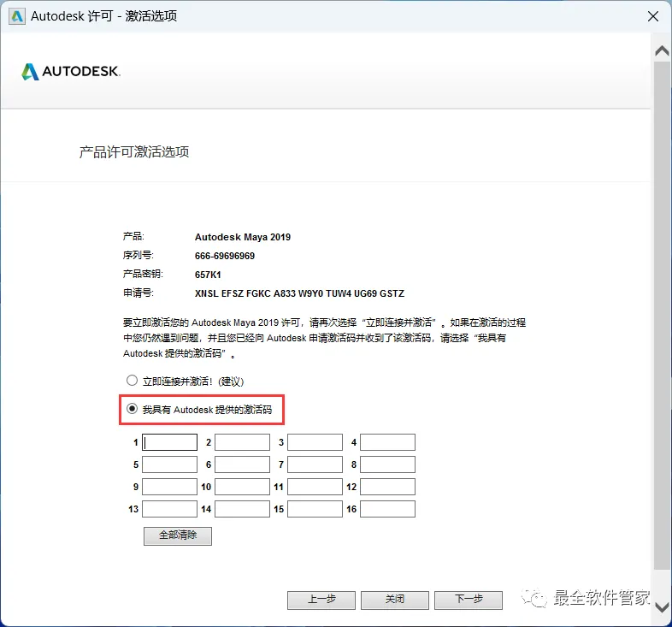The height and width of the screenshot is (627, 672).
Task: Click activation code field 10
Action: [x=242, y=487]
